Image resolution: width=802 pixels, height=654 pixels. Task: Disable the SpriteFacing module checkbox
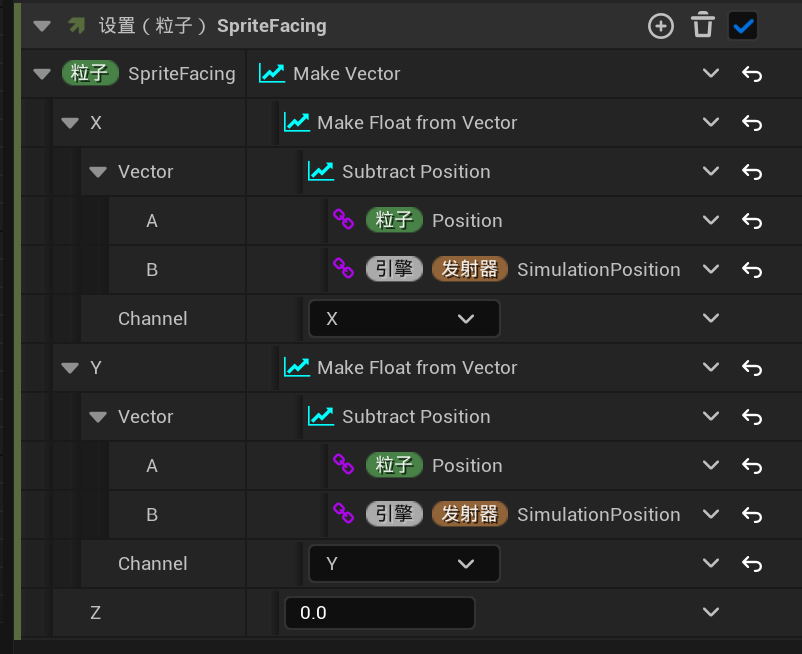tap(743, 26)
